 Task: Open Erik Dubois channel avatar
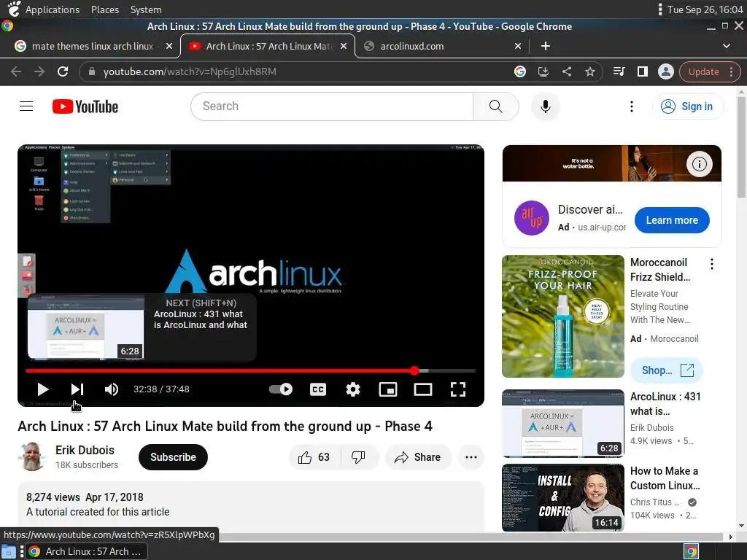tap(32, 456)
